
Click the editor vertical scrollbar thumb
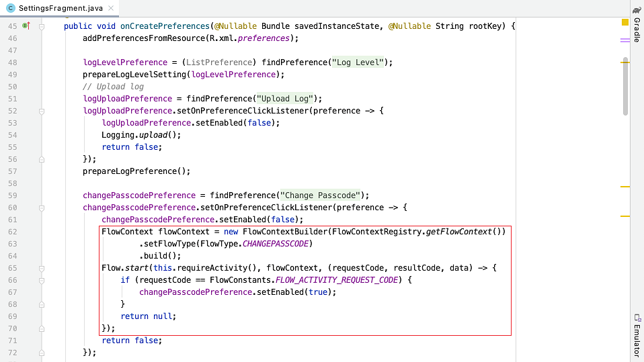[x=626, y=86]
